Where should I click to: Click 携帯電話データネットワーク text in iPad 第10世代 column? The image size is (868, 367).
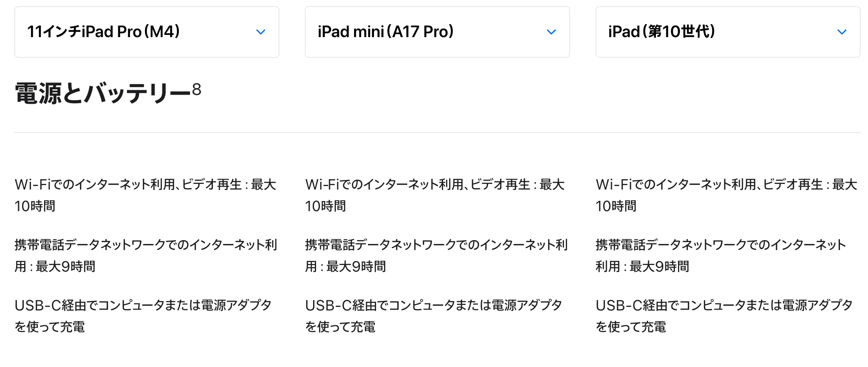pyautogui.click(x=721, y=256)
